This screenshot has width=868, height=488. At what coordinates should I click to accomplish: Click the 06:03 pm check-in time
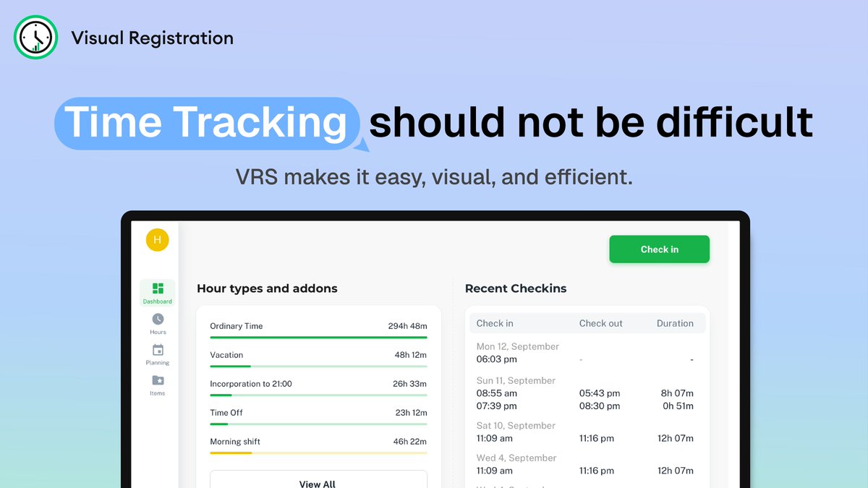(497, 359)
